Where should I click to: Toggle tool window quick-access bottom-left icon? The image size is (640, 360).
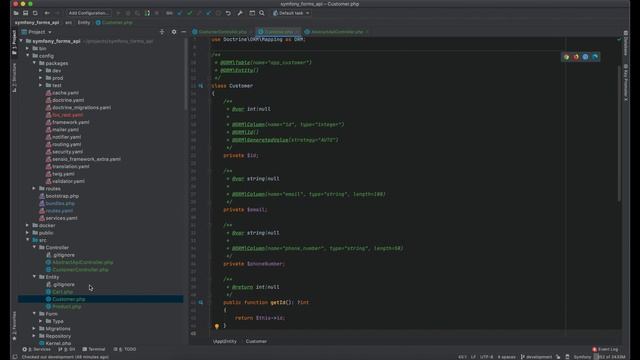(15, 357)
